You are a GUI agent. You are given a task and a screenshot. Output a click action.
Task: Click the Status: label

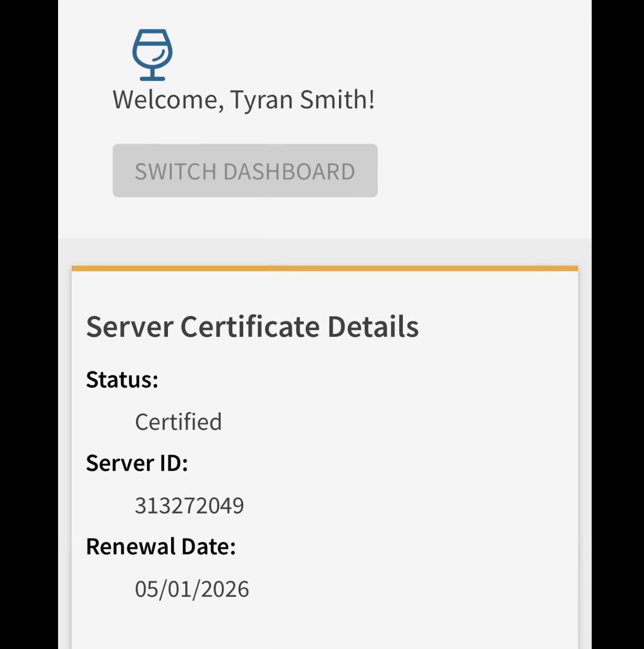(x=122, y=380)
